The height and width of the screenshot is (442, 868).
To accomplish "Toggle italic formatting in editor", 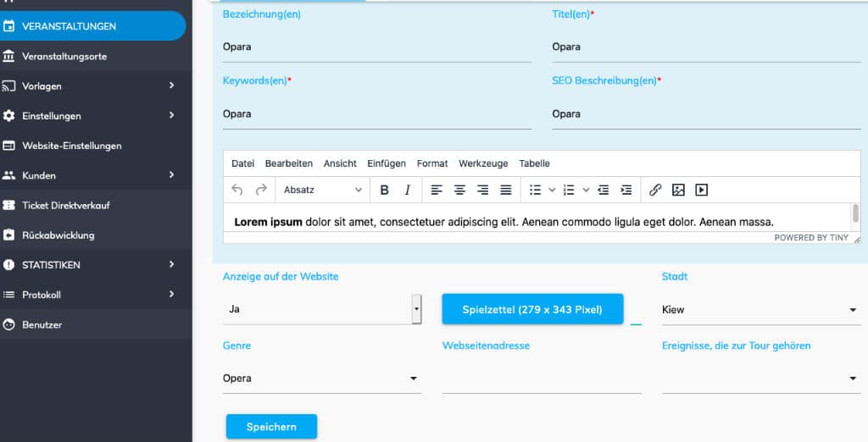I will click(x=408, y=190).
